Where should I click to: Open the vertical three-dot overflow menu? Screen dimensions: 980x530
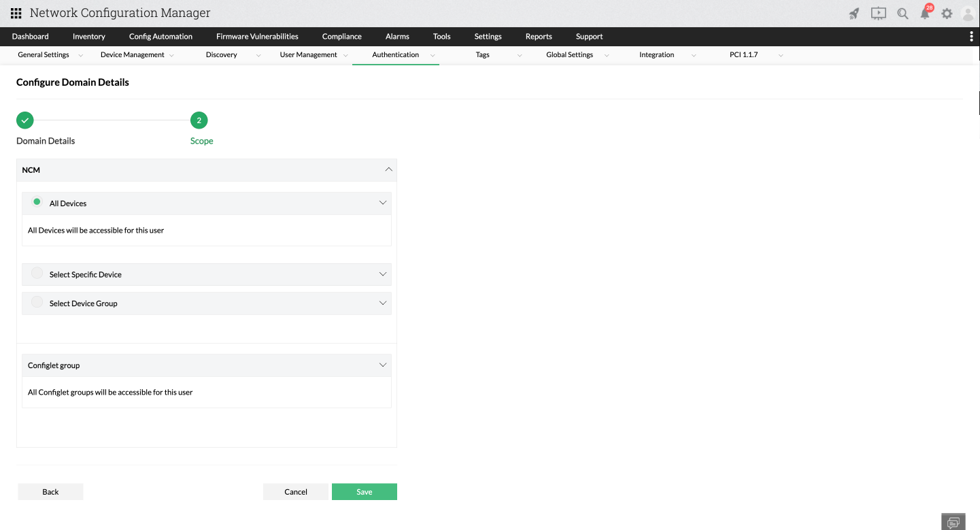970,36
